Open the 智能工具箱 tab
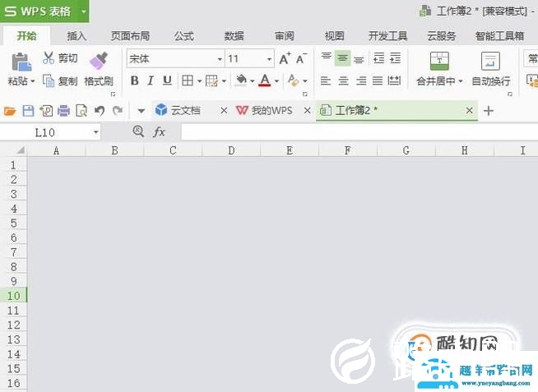Viewport: 538px width, 392px height. pos(499,36)
